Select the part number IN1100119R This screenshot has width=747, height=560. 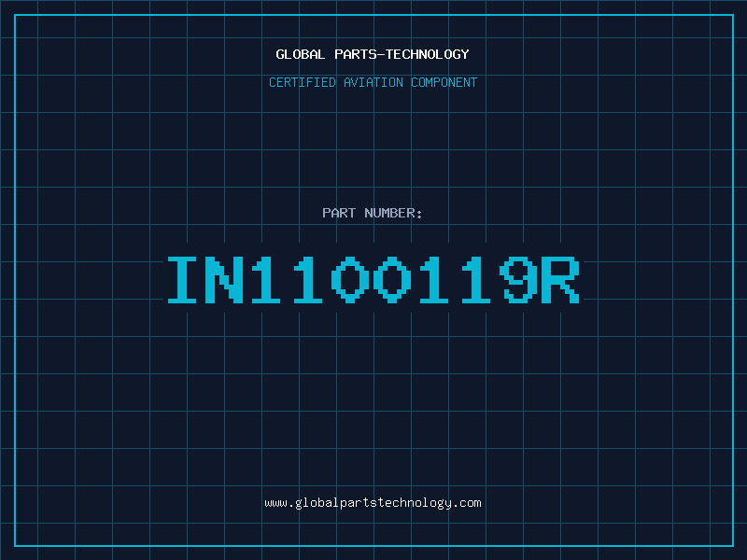point(373,279)
